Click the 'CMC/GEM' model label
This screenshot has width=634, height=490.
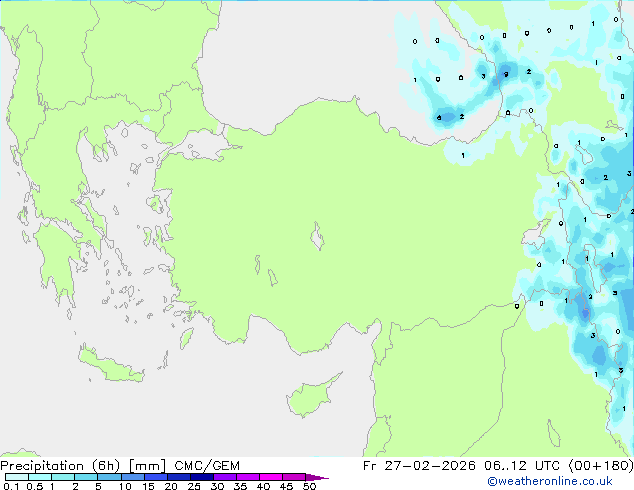(x=207, y=466)
